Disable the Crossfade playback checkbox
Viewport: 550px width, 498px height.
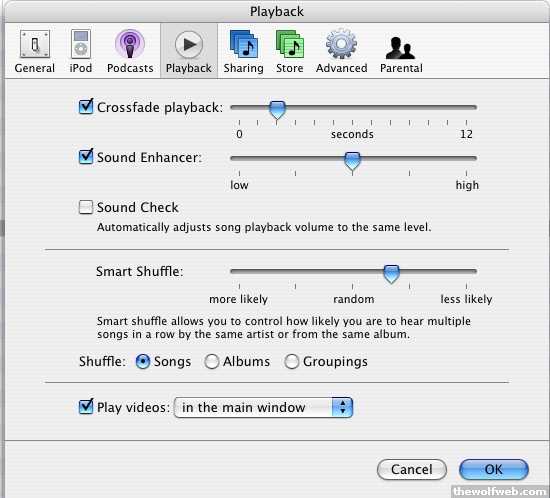(x=86, y=107)
